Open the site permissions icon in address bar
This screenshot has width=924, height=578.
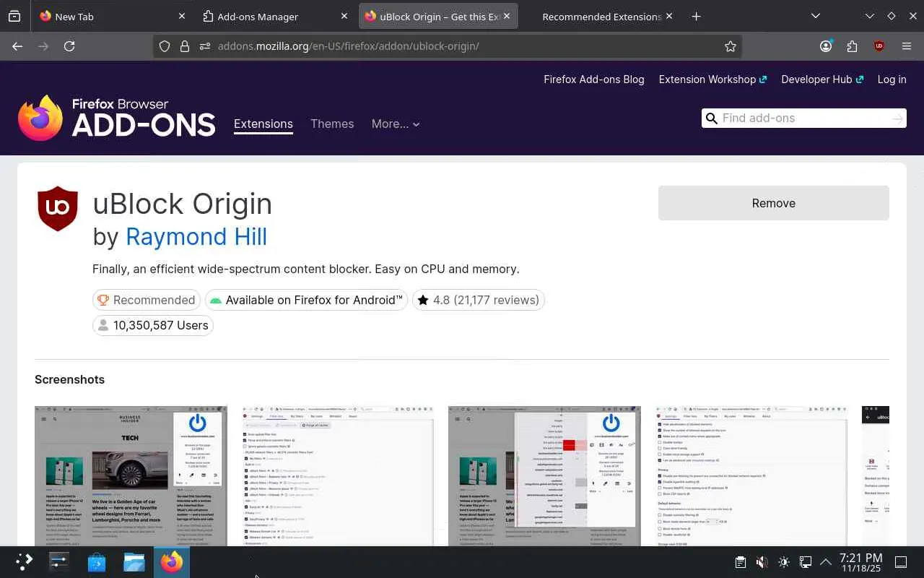(205, 46)
